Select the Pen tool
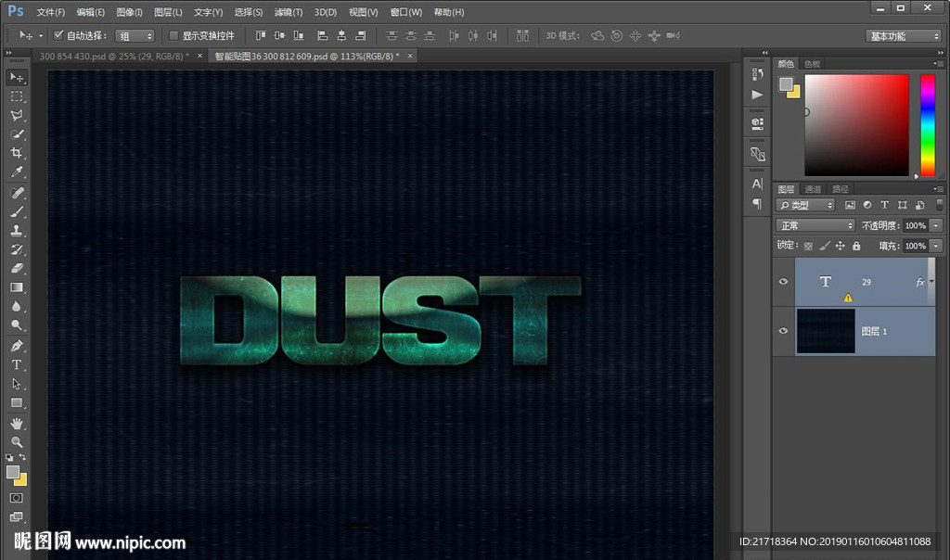 [x=17, y=346]
